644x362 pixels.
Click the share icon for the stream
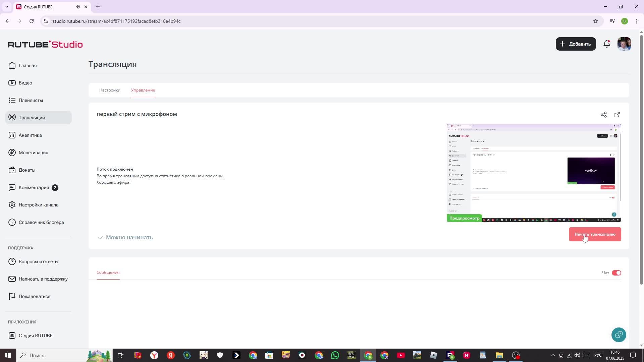point(604,115)
